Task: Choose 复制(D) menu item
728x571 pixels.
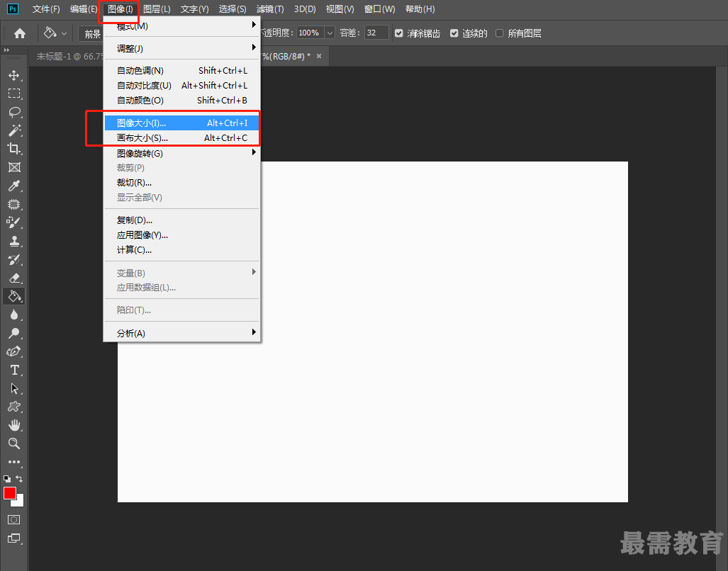Action: pyautogui.click(x=181, y=220)
